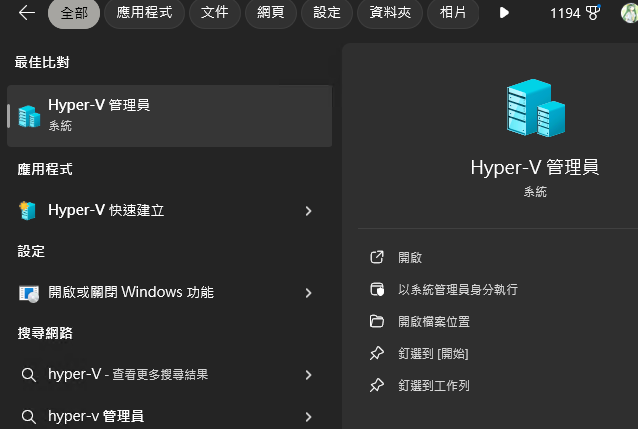This screenshot has height=429, width=638.
Task: Choose 釘選到 [開始] action
Action: (433, 354)
